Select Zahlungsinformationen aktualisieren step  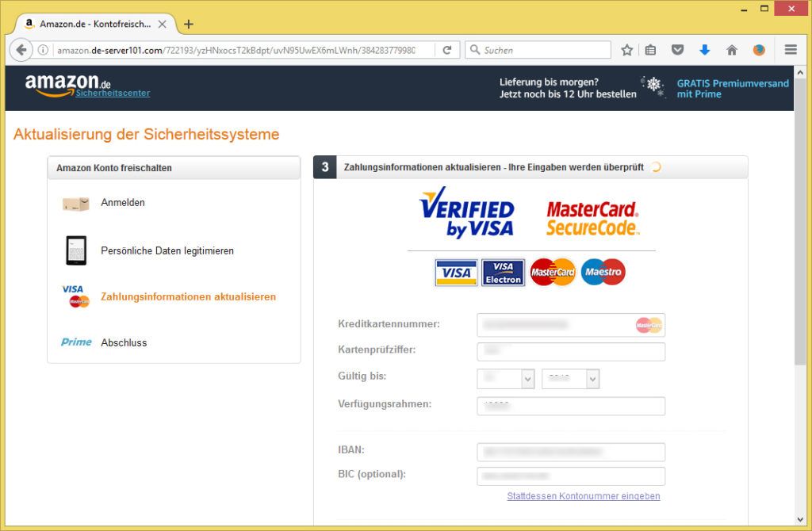(x=188, y=296)
